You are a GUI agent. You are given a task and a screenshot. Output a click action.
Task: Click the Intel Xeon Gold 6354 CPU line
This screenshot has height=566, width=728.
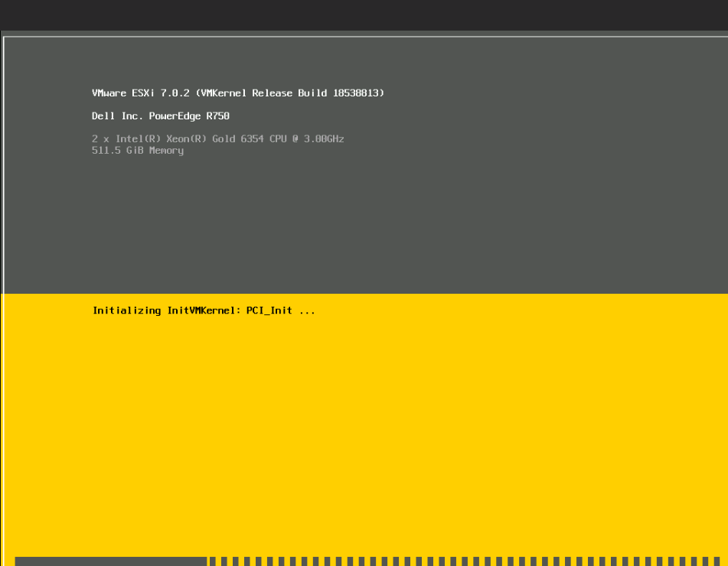tap(217, 138)
